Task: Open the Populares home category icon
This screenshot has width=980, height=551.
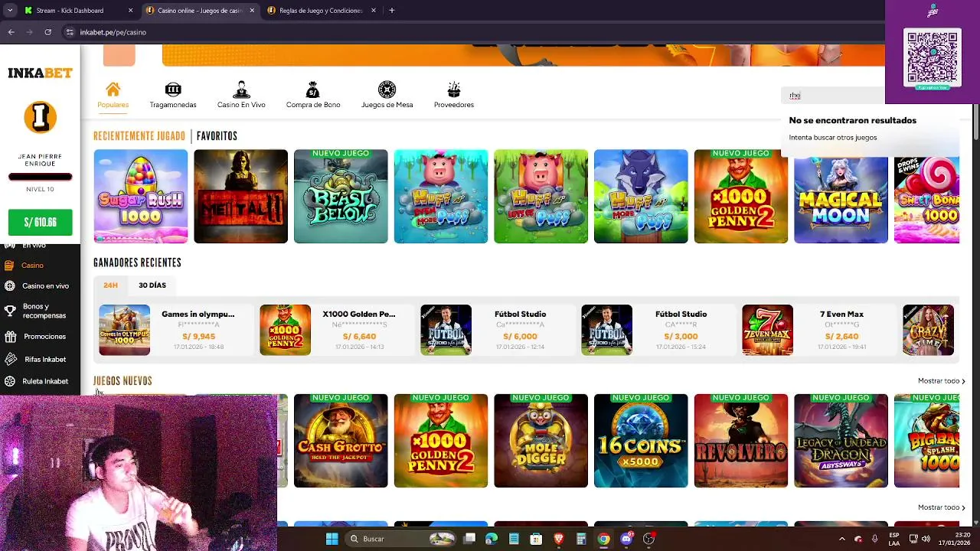Action: point(113,90)
